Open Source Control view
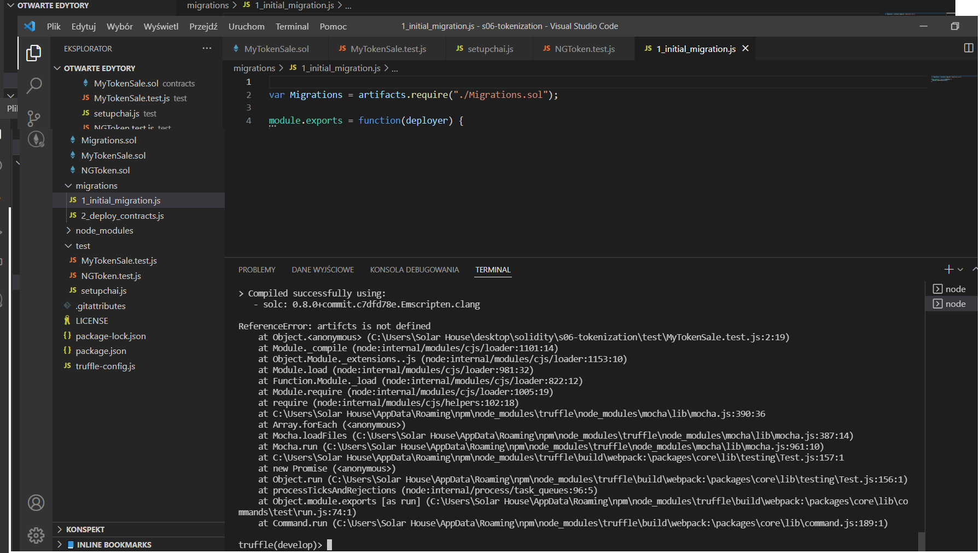The height and width of the screenshot is (553, 980). click(x=34, y=118)
